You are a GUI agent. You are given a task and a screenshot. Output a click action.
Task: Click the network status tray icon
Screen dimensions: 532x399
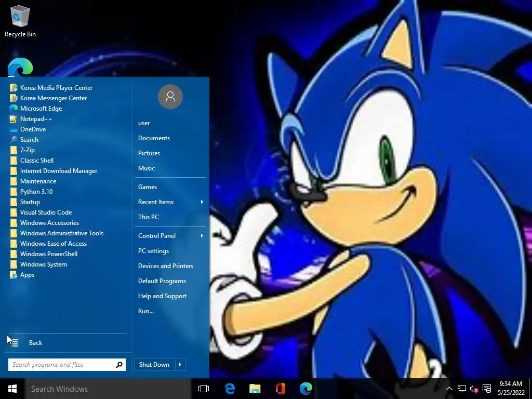(x=461, y=389)
